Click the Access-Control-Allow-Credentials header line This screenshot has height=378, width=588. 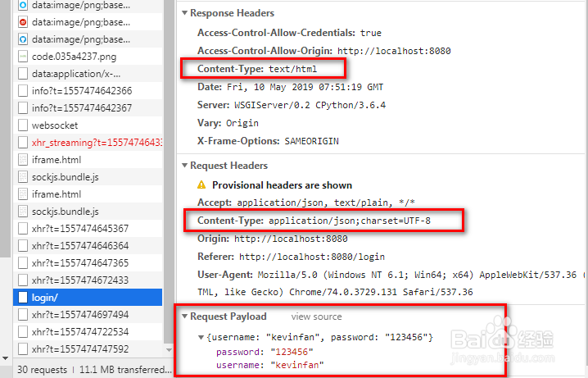coord(290,33)
